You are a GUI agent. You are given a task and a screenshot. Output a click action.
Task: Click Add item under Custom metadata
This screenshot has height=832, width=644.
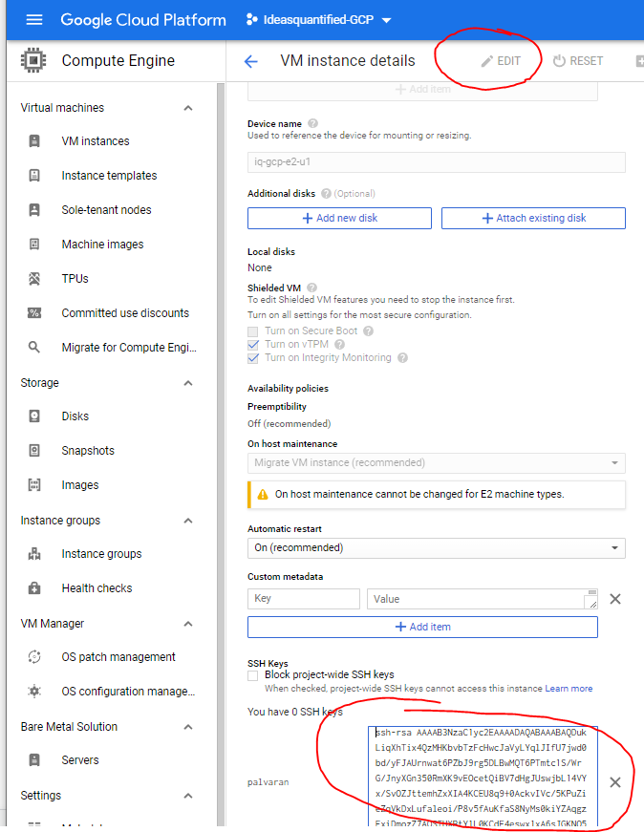422,627
